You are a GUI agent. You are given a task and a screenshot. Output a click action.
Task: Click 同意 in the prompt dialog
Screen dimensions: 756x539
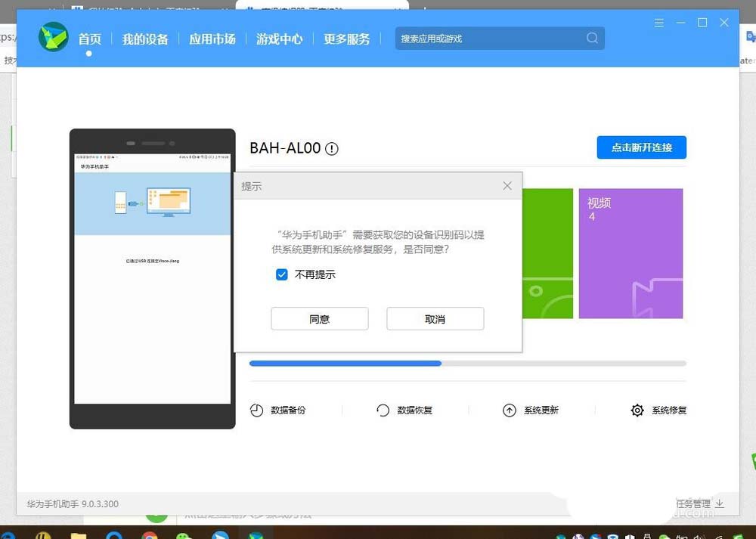pyautogui.click(x=320, y=319)
